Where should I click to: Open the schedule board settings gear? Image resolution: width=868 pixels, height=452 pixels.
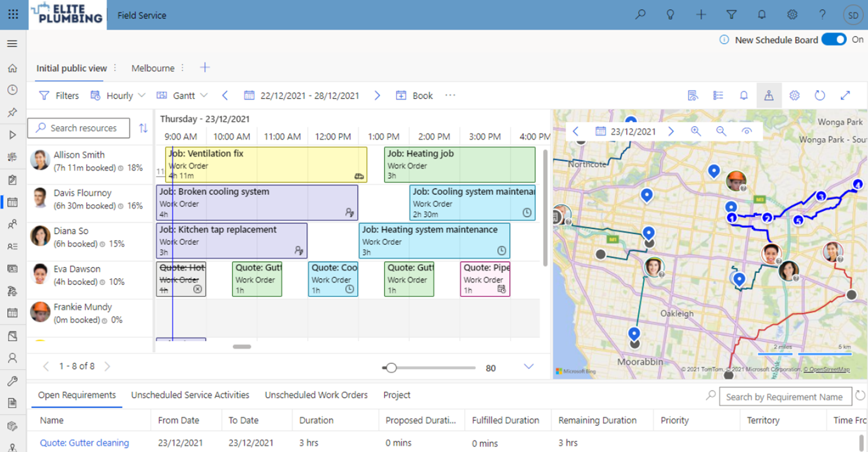pyautogui.click(x=794, y=95)
